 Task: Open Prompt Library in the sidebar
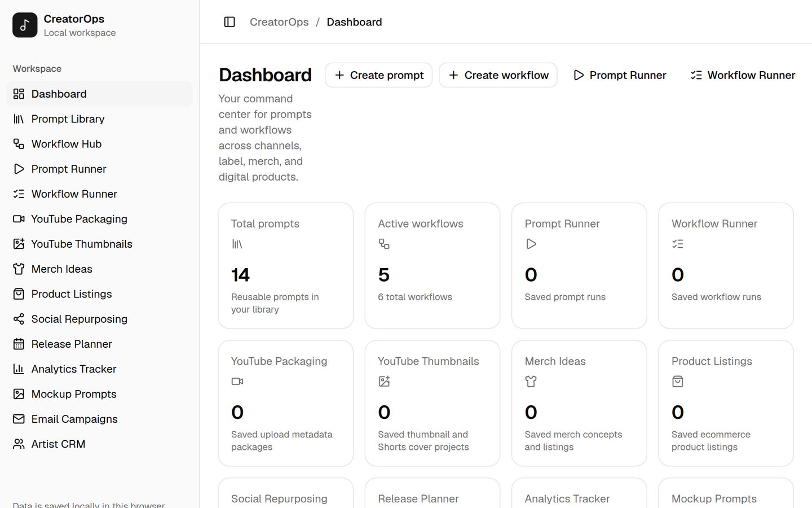(99, 119)
